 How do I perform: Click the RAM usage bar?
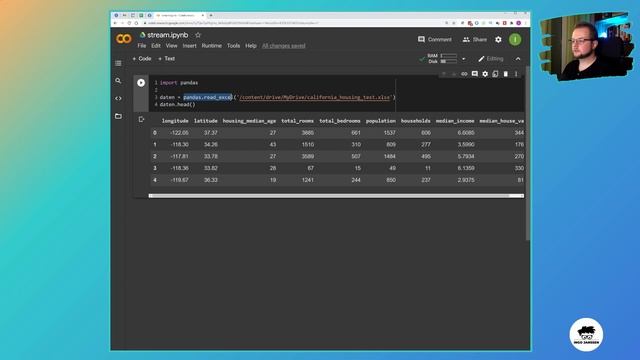pyautogui.click(x=449, y=56)
